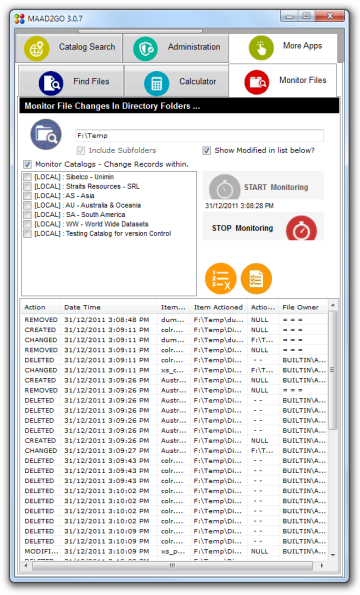
Task: Click the START Monitoring button
Action: pyautogui.click(x=263, y=186)
